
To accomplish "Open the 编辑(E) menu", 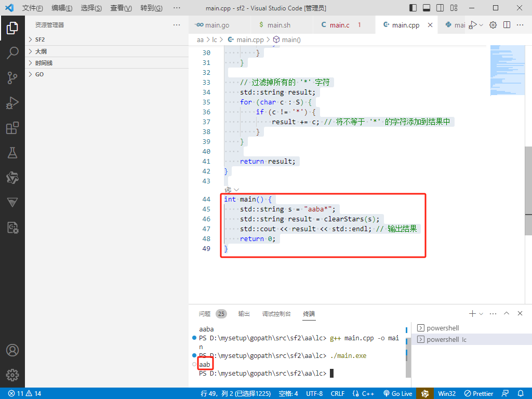I will point(62,8).
